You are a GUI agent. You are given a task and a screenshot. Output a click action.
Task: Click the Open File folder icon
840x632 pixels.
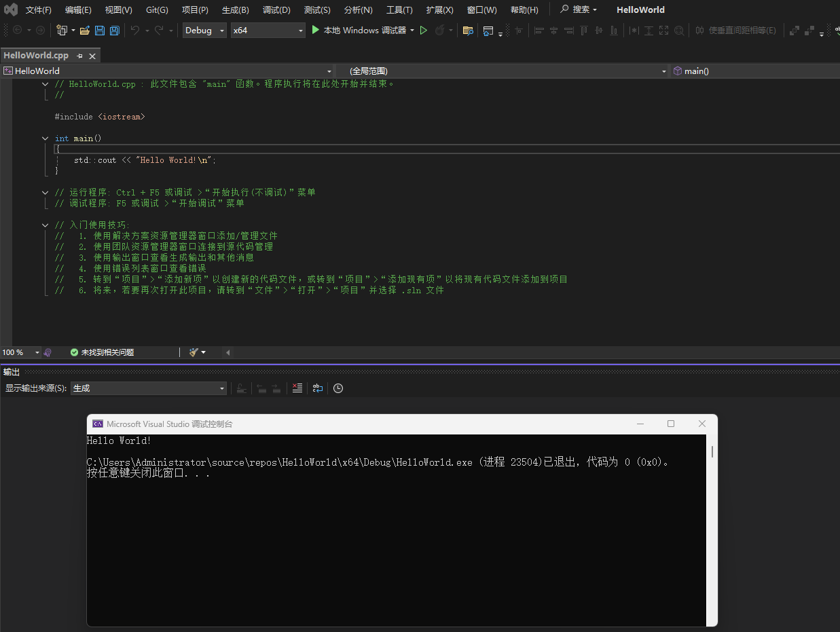click(x=85, y=31)
